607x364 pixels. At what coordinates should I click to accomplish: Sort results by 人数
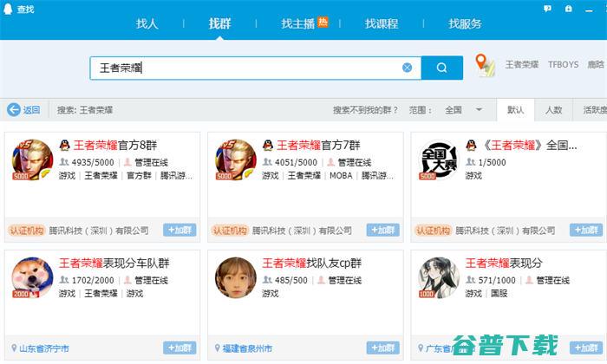coord(553,110)
